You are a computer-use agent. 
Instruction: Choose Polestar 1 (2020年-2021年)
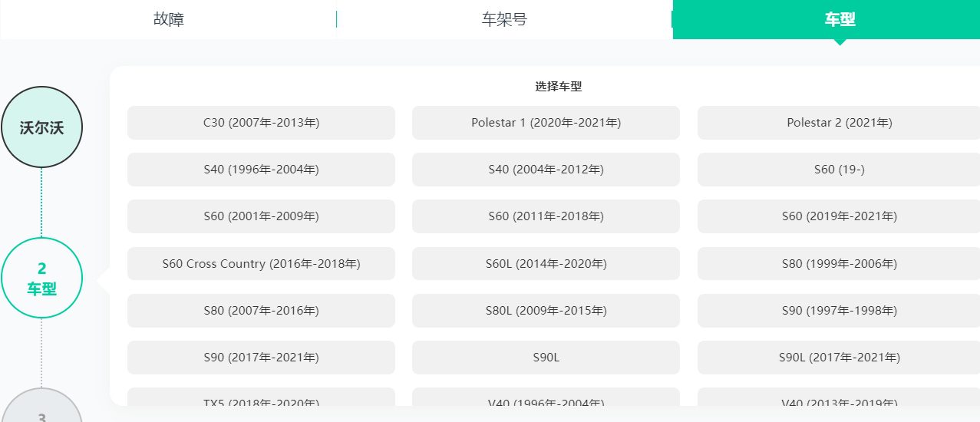point(546,123)
